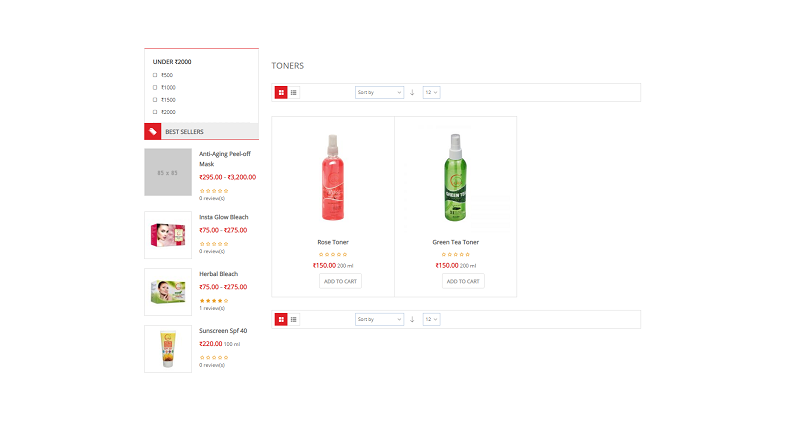Check the ₹500 price filter
The width and height of the screenshot is (800, 448).
155,75
